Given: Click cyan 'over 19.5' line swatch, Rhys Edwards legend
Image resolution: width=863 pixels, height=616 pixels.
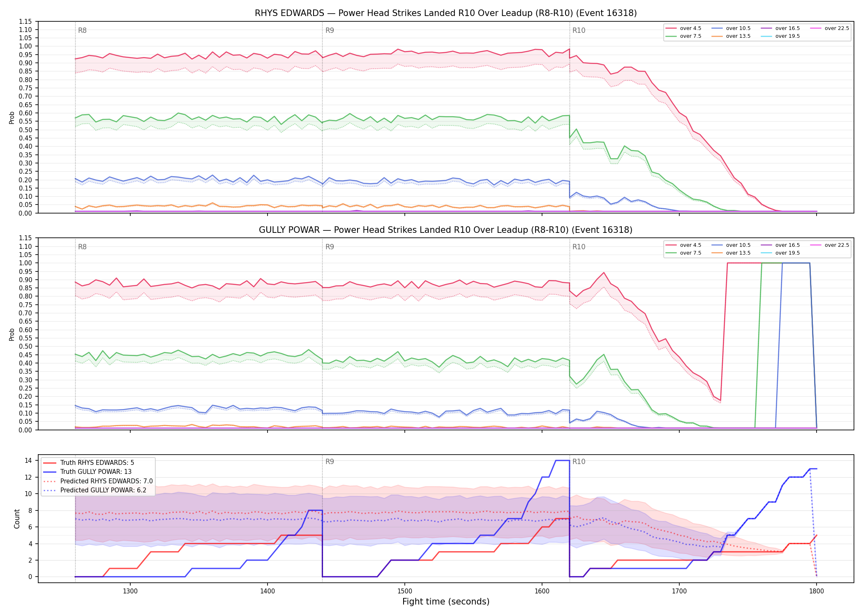Looking at the screenshot, I should tap(766, 36).
